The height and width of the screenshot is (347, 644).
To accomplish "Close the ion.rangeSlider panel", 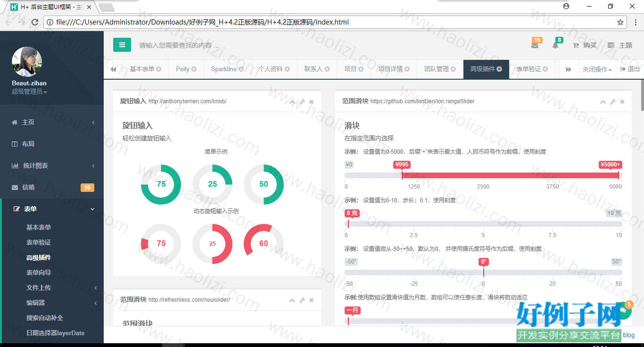I will [622, 101].
